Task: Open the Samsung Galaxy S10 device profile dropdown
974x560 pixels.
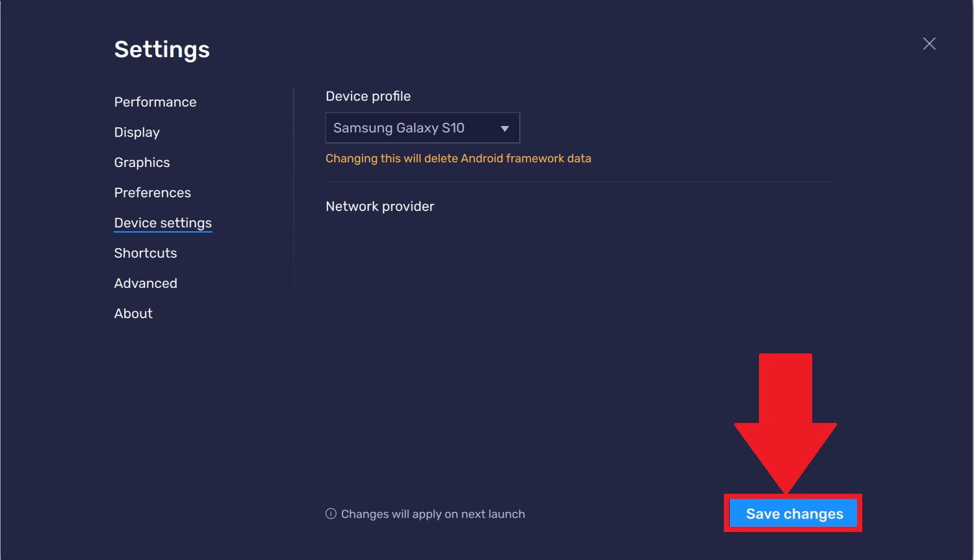Action: coord(422,128)
